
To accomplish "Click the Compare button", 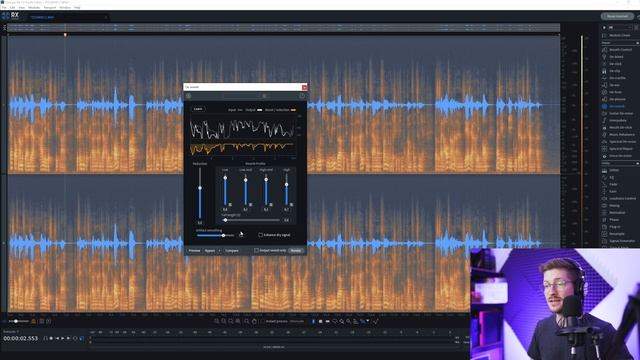I will [232, 251].
